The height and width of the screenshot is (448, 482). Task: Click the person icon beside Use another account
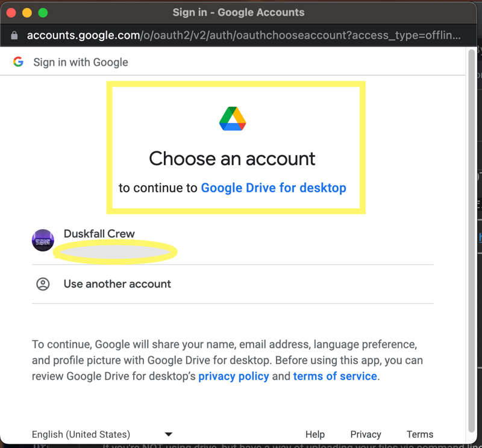click(43, 284)
